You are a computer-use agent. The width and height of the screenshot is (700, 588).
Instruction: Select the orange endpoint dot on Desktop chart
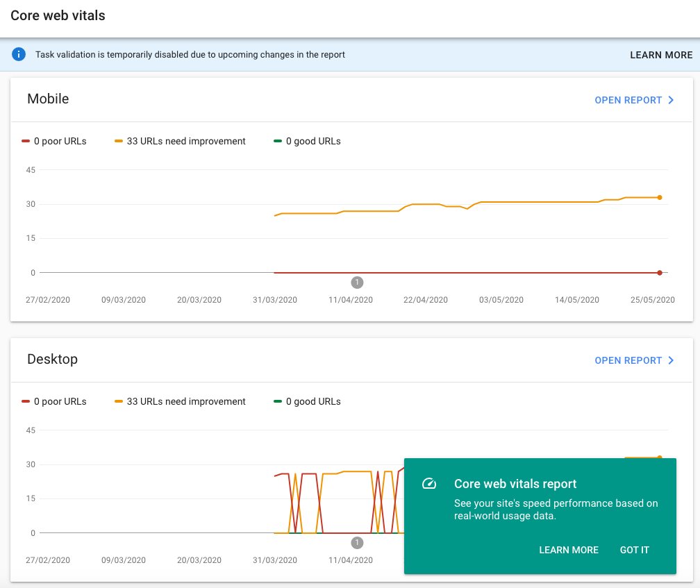[659, 458]
